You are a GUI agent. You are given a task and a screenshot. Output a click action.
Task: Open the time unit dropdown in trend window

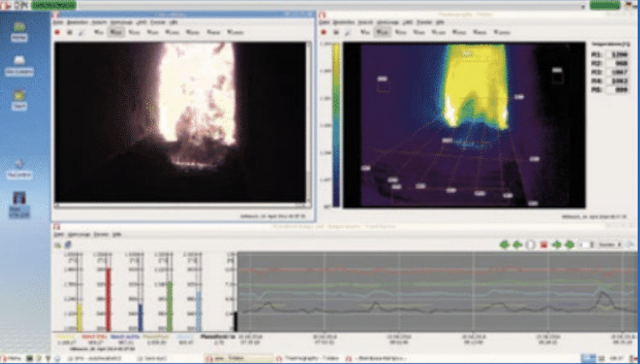611,244
